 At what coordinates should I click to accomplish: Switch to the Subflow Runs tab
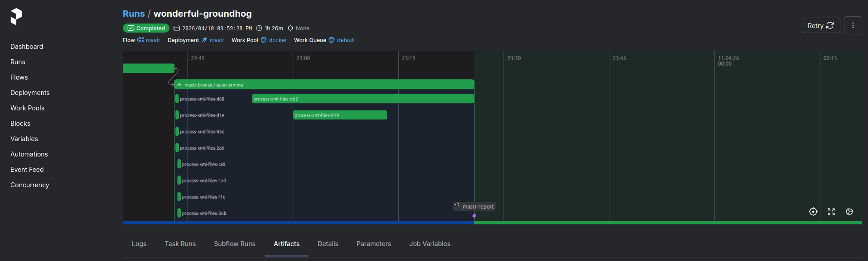tap(235, 244)
